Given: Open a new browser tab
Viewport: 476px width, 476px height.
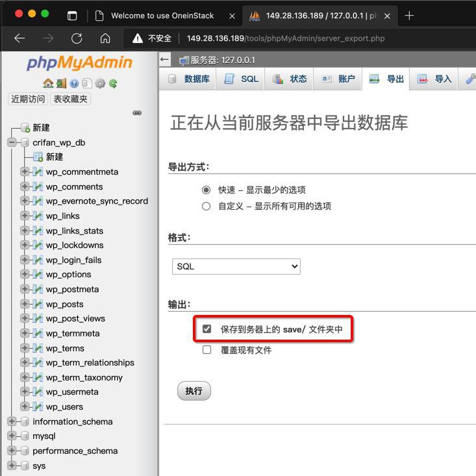Looking at the screenshot, I should pyautogui.click(x=409, y=16).
